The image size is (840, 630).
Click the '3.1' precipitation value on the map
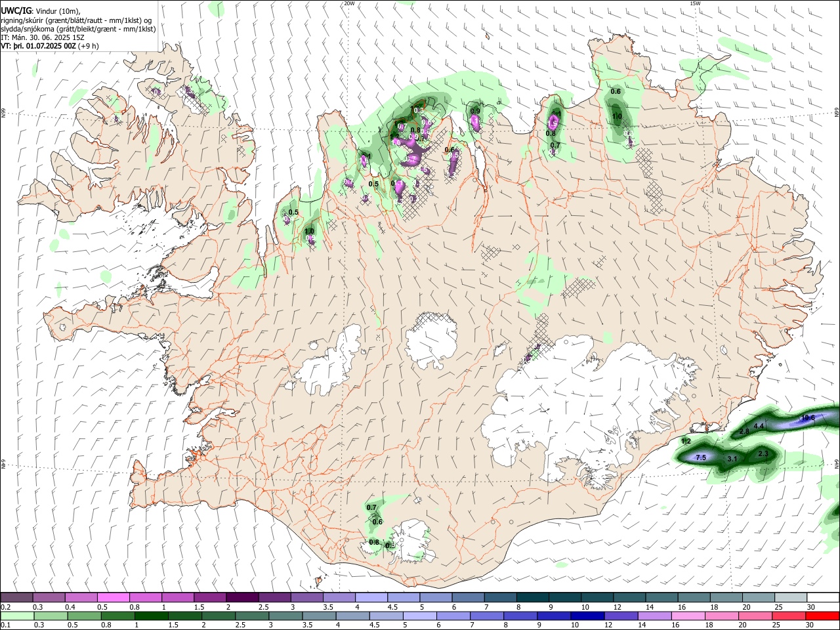click(733, 459)
